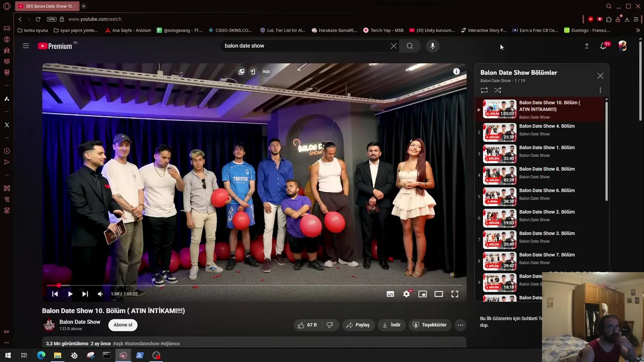Image resolution: width=644 pixels, height=362 pixels.
Task: Click the Teşekkürler button
Action: (430, 325)
